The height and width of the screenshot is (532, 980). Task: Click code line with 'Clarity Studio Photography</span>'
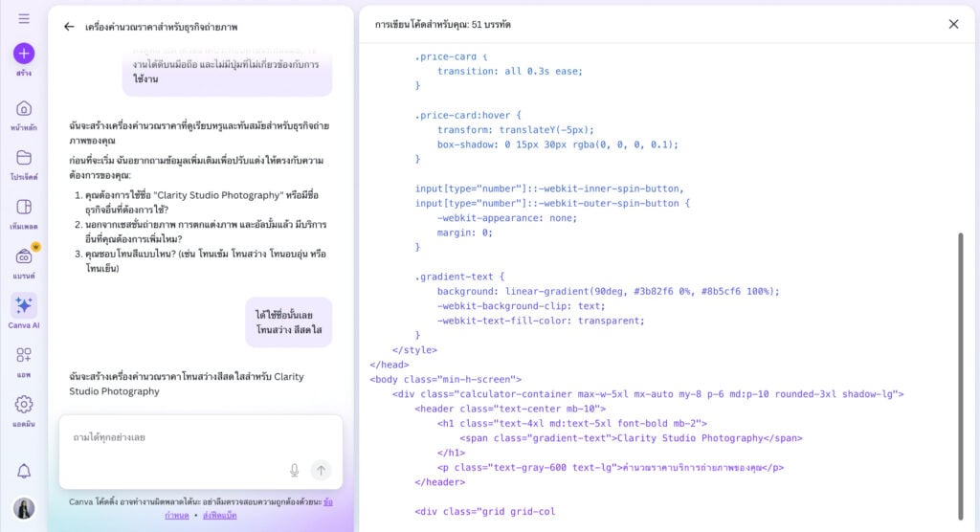631,438
